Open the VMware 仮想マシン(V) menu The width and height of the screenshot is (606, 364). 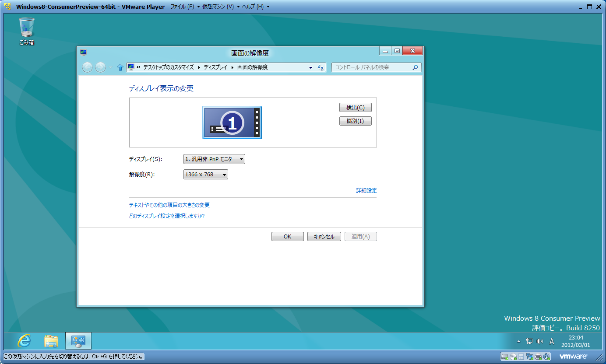[x=218, y=7]
